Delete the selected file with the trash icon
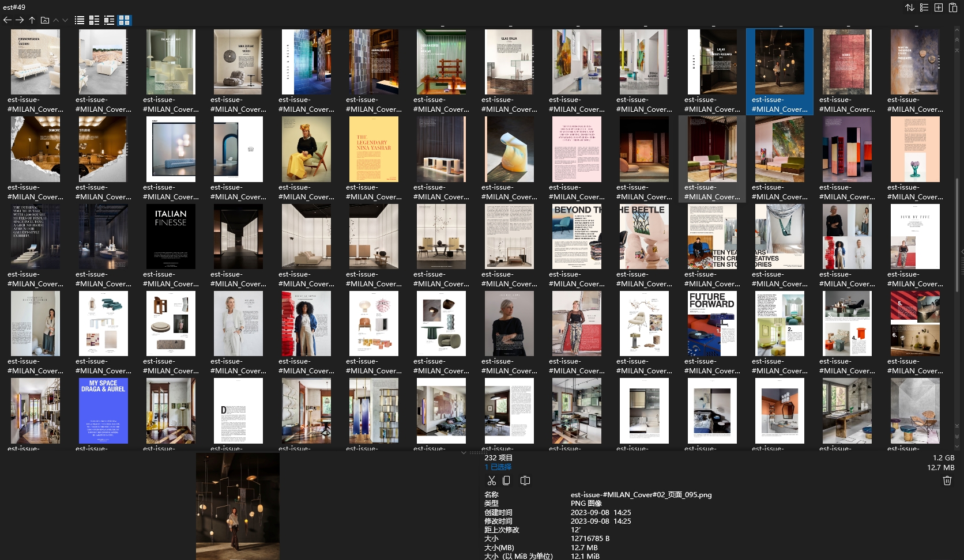Screen dimensions: 964x560 [948, 480]
